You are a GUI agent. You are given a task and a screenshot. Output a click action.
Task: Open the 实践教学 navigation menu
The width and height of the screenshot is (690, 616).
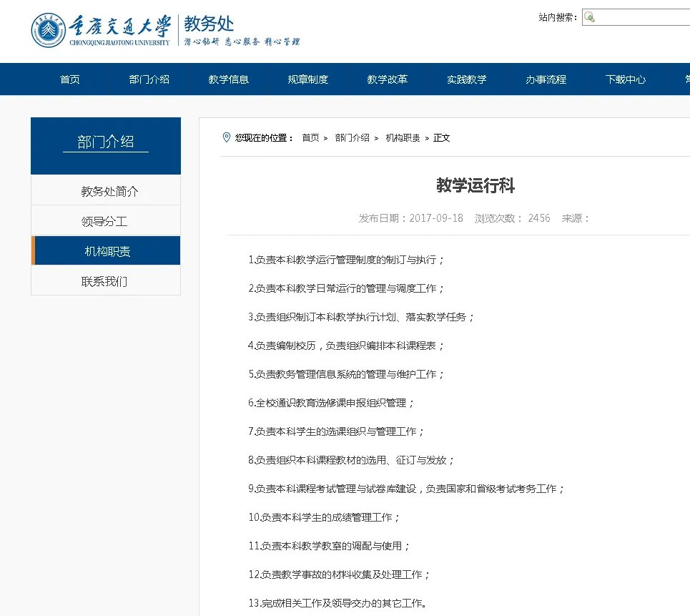coord(466,79)
